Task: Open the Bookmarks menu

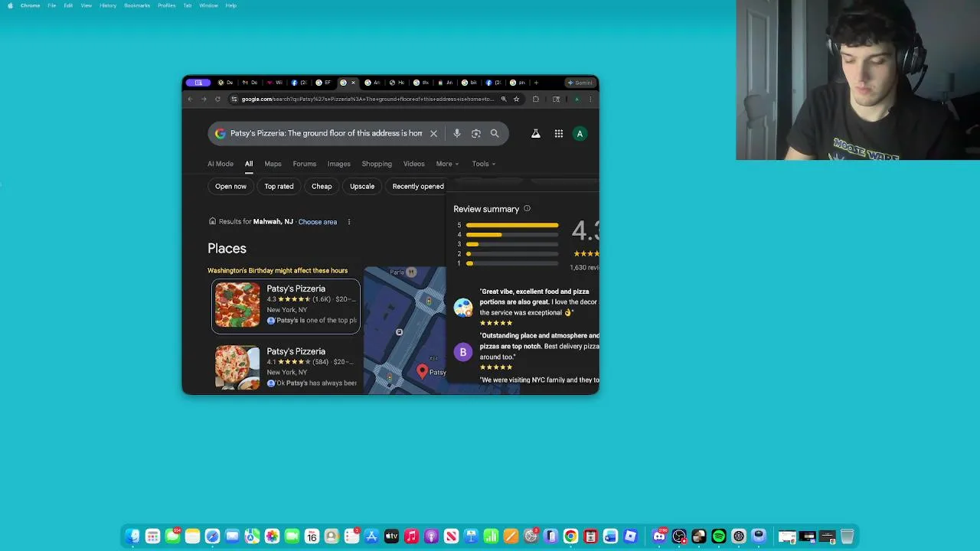Action: (x=137, y=5)
